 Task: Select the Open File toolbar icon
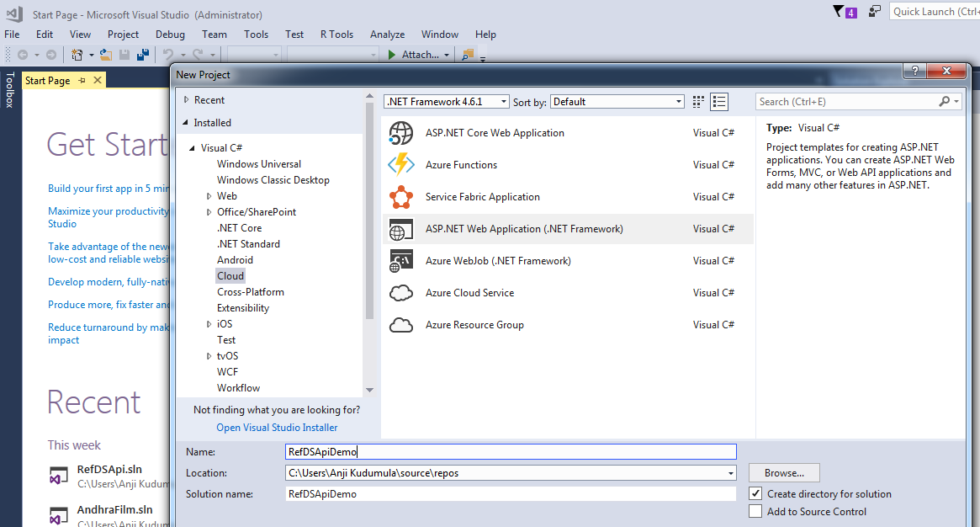(106, 54)
